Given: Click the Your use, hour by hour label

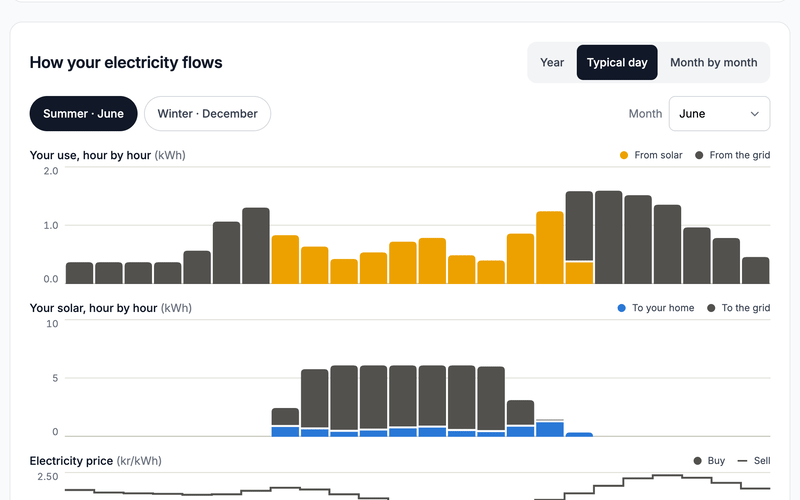Looking at the screenshot, I should 90,155.
